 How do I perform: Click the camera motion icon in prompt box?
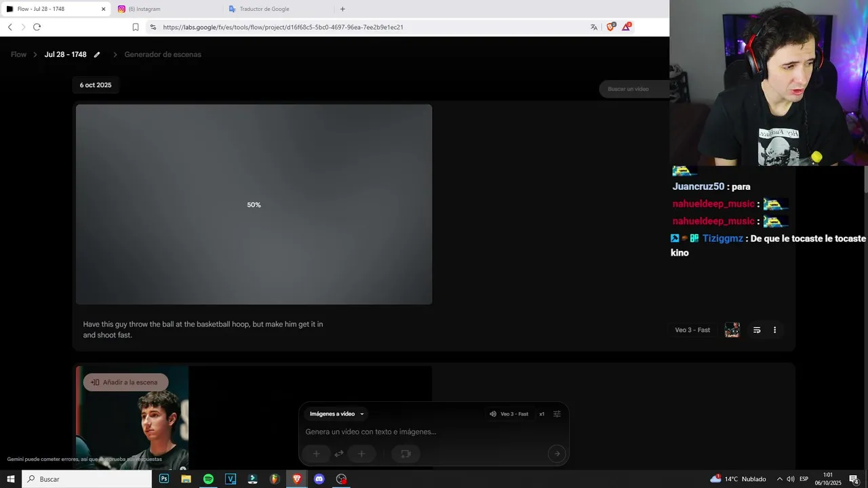tap(406, 453)
